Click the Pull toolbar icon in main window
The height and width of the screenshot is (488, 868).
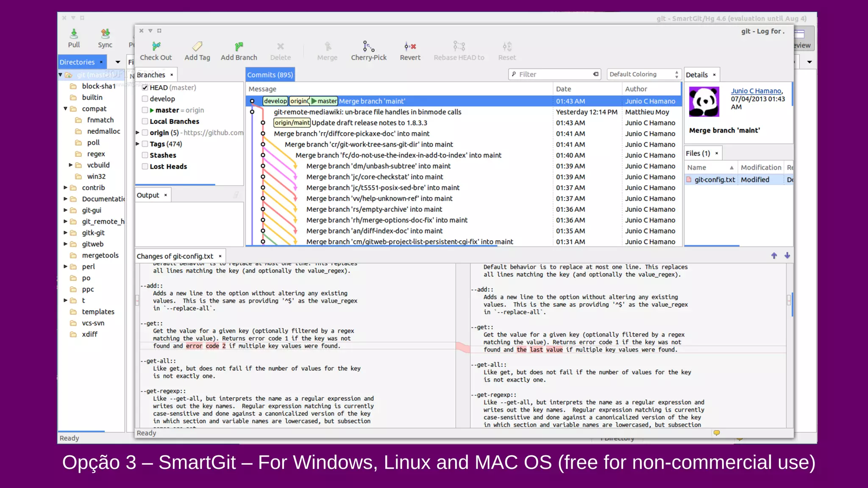[x=74, y=33]
